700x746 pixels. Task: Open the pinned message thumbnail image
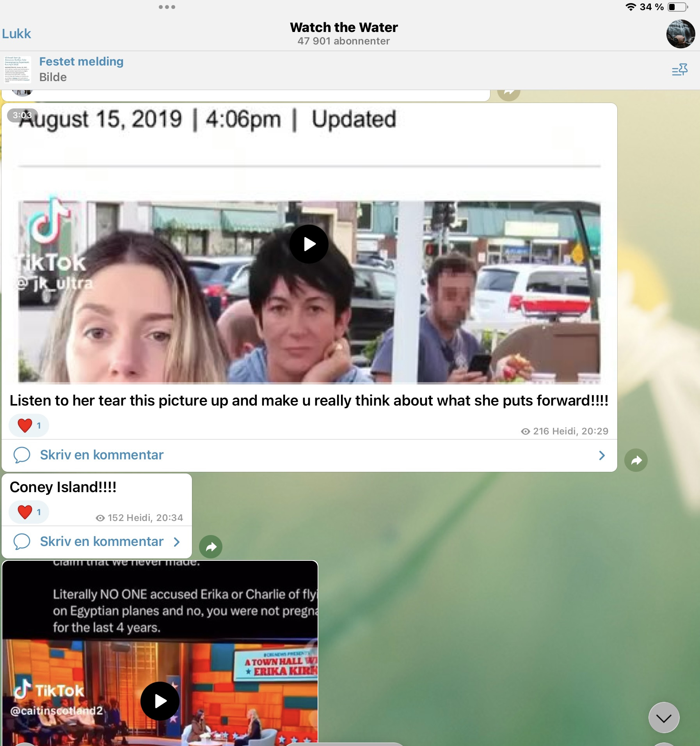(18, 70)
